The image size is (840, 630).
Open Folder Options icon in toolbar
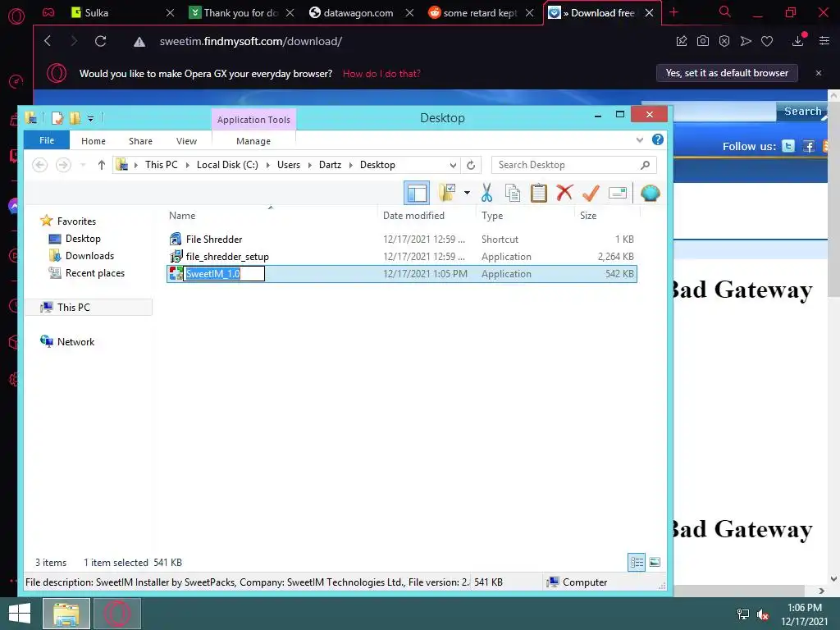click(447, 193)
